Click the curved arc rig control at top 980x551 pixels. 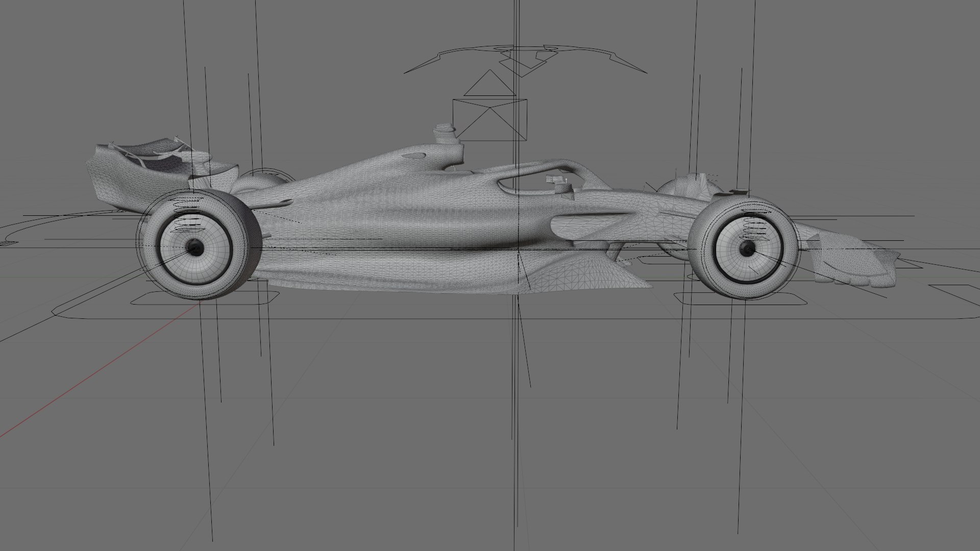526,59
